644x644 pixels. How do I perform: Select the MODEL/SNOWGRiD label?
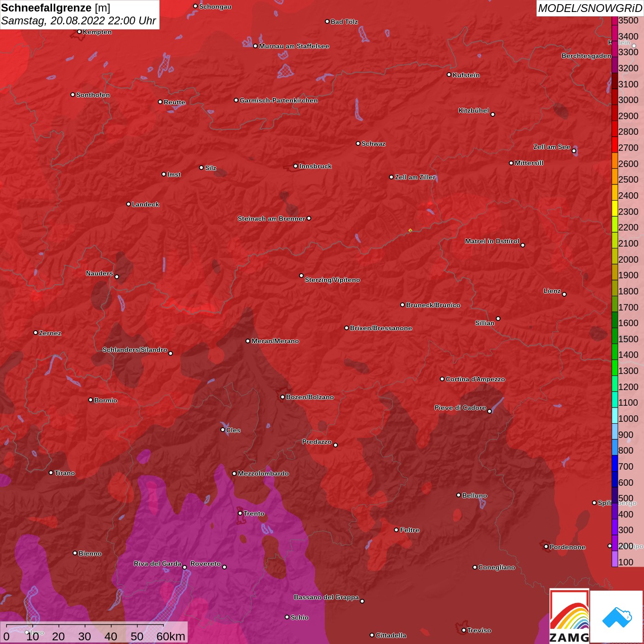point(589,8)
